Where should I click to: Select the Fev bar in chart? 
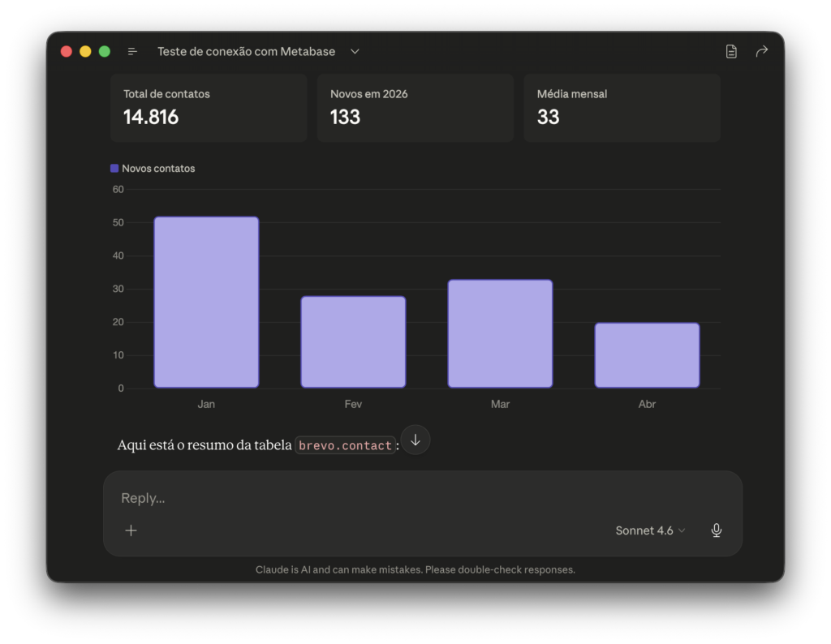(353, 341)
